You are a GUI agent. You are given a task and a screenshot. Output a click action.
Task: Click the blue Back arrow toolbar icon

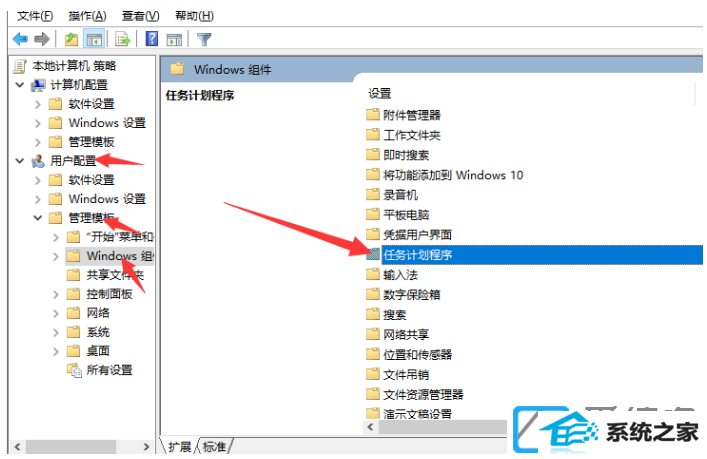[x=20, y=39]
